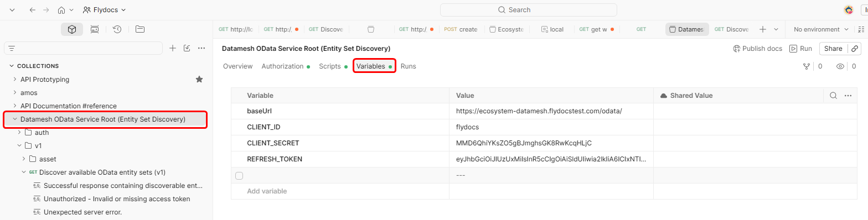Click Publish docs
This screenshot has height=220, width=868.
point(757,49)
